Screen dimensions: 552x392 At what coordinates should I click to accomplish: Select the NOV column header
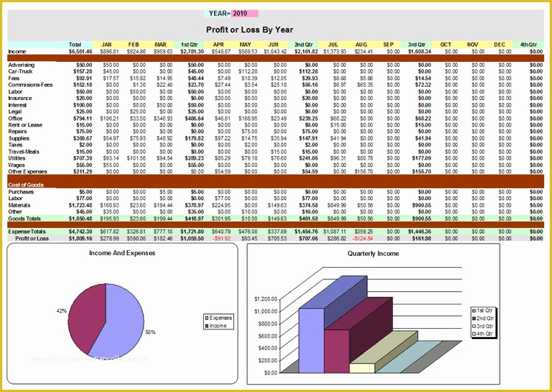473,45
